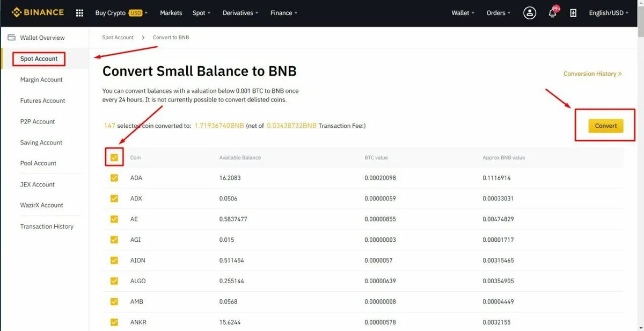Click the ADA BNB value 0.1116914
This screenshot has height=331, width=644.
click(496, 178)
